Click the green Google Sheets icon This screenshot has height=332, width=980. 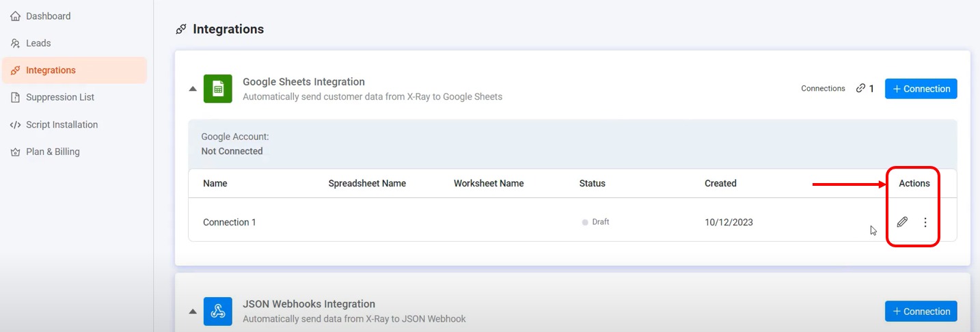[218, 89]
